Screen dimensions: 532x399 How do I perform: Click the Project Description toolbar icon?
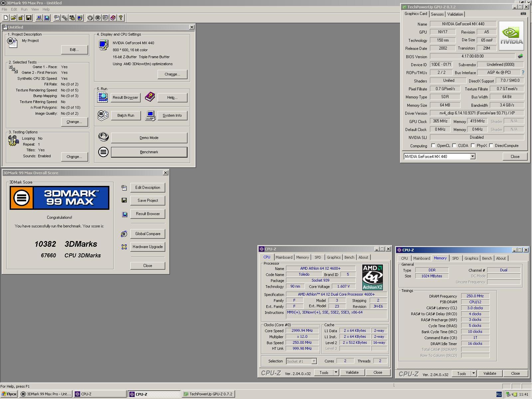click(57, 18)
